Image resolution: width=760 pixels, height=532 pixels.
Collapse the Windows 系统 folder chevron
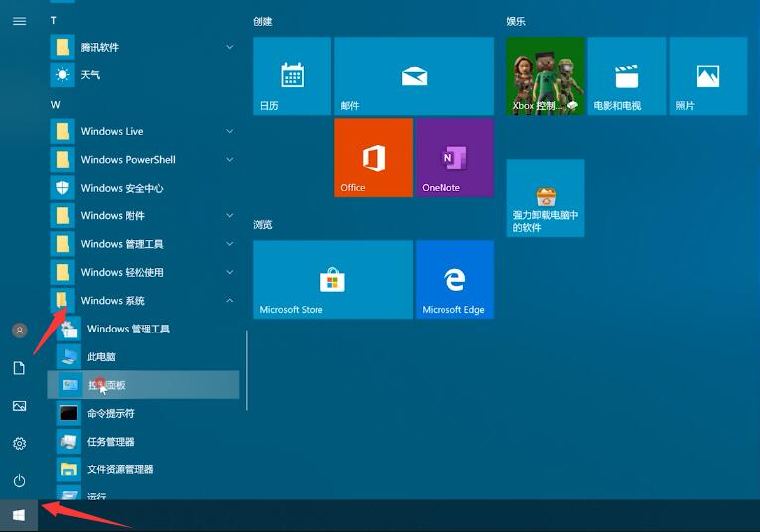230,300
